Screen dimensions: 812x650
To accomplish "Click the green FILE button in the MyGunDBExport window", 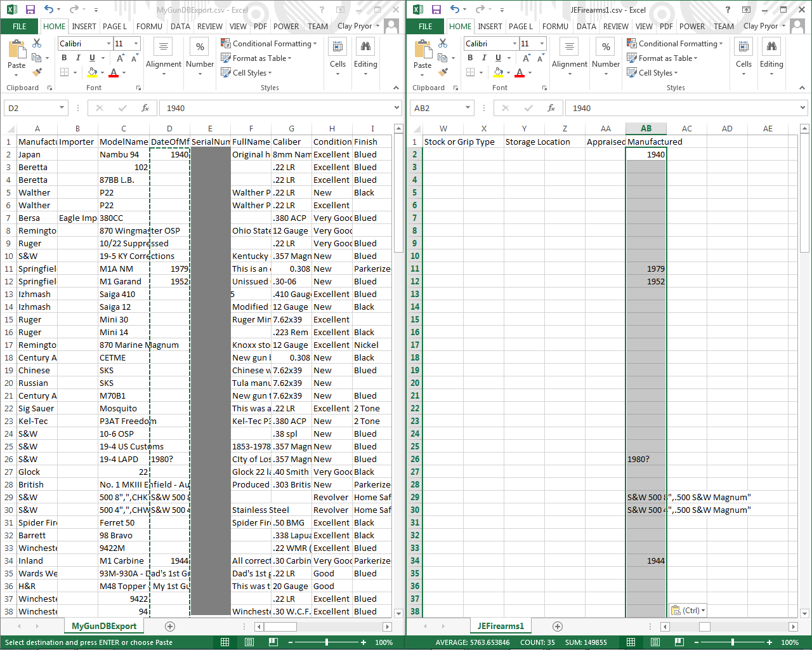I will point(20,26).
